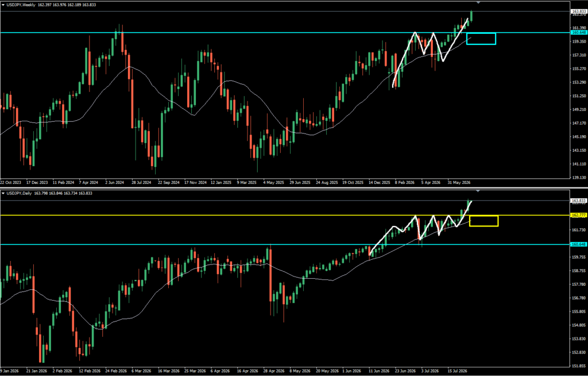Select the white 163.833 price tag on Weekly axis
Viewport: 588px width, 376px height.
579,11
